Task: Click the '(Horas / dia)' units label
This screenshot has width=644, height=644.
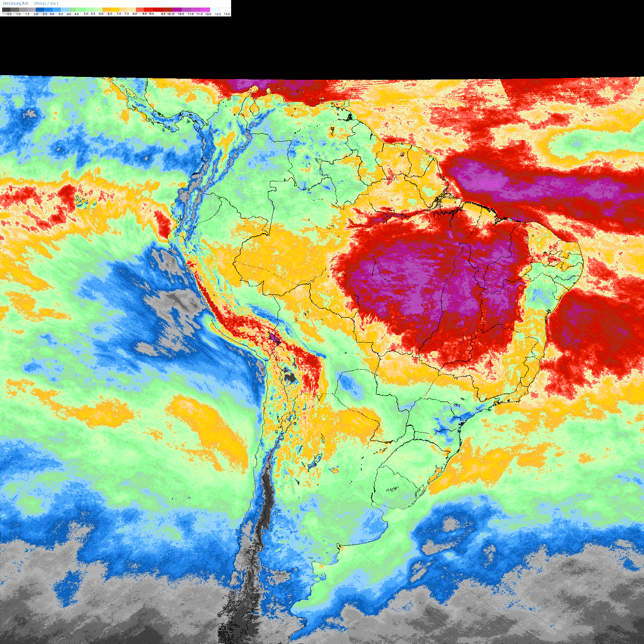Action: click(x=46, y=4)
